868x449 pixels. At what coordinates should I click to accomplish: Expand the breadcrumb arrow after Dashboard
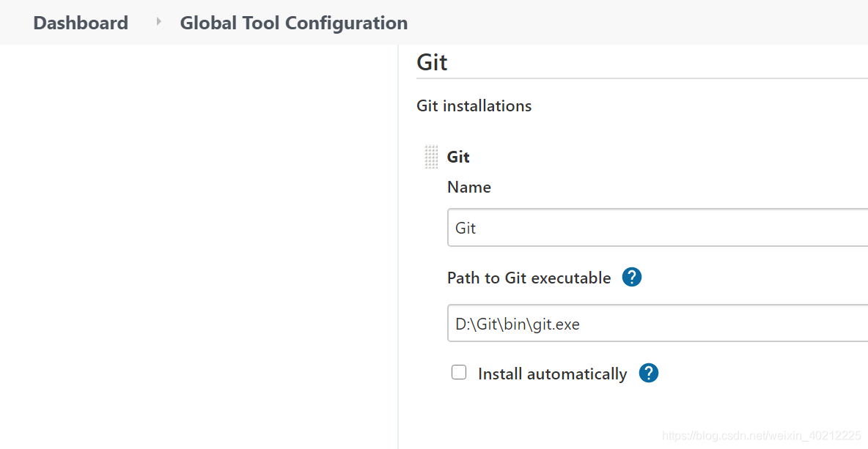point(158,23)
